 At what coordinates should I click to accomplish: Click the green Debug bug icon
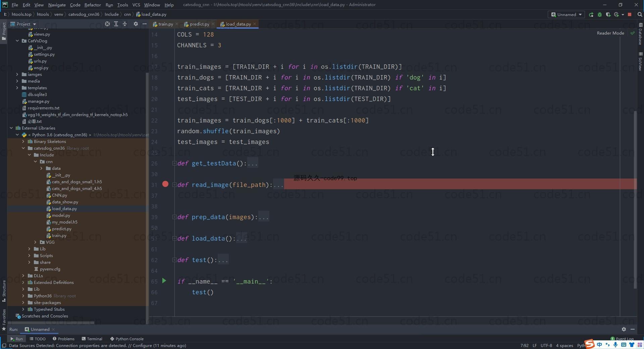[x=600, y=14]
